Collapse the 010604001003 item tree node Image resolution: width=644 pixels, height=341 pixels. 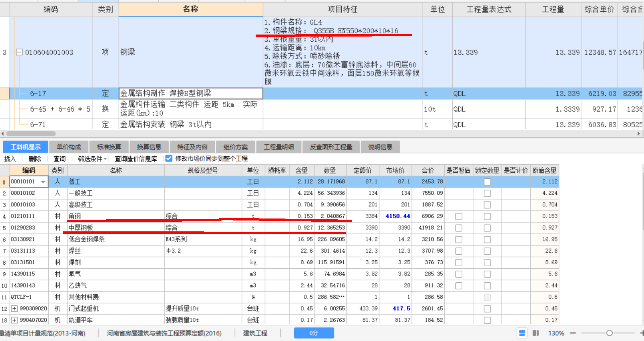(x=19, y=52)
